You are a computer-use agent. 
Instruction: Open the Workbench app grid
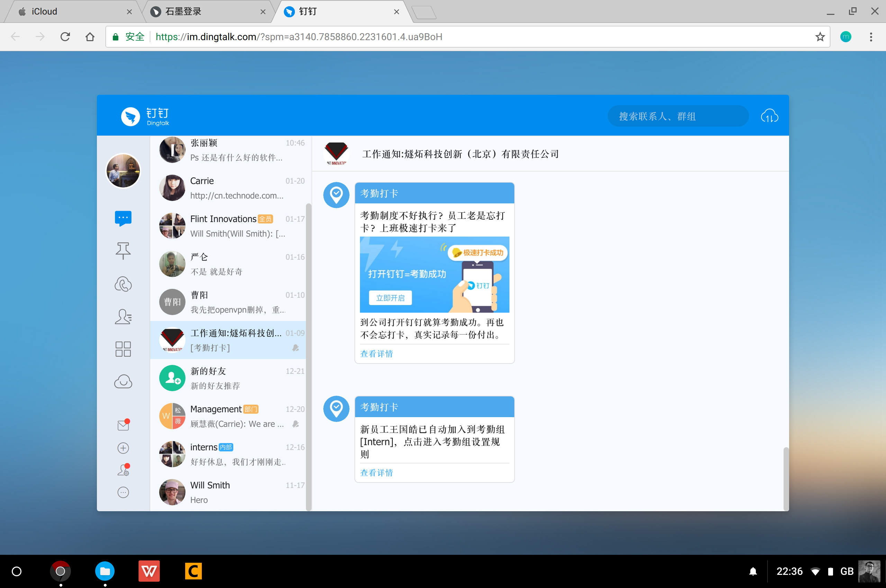[123, 349]
